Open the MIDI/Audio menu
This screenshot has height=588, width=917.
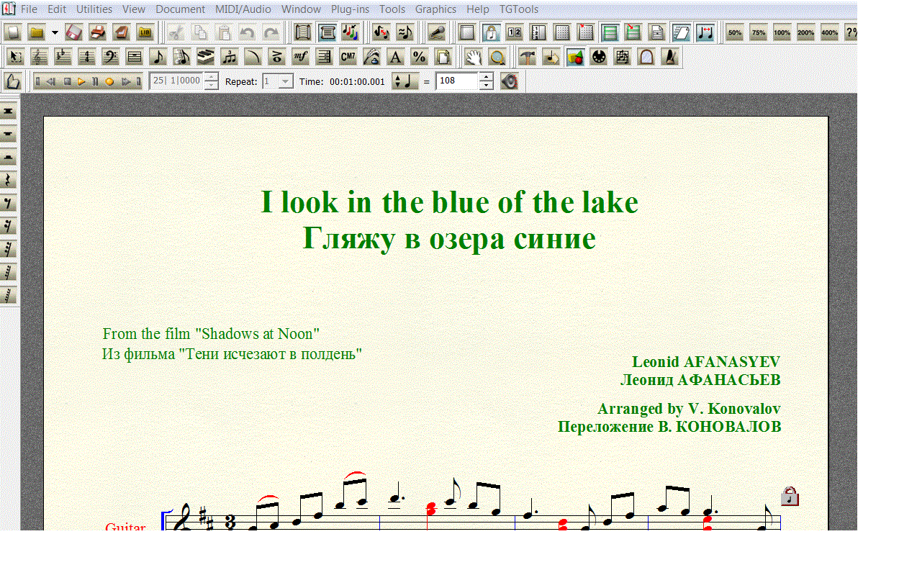click(243, 9)
